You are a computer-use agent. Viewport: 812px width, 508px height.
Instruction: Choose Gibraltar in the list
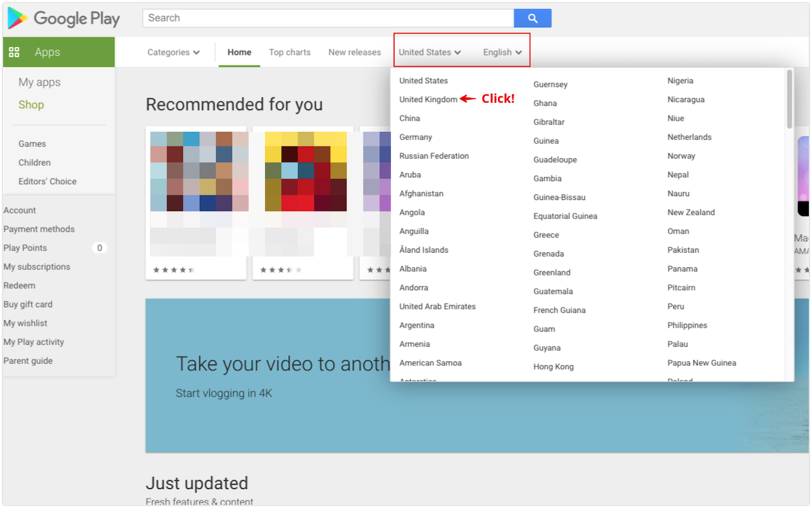click(x=549, y=122)
